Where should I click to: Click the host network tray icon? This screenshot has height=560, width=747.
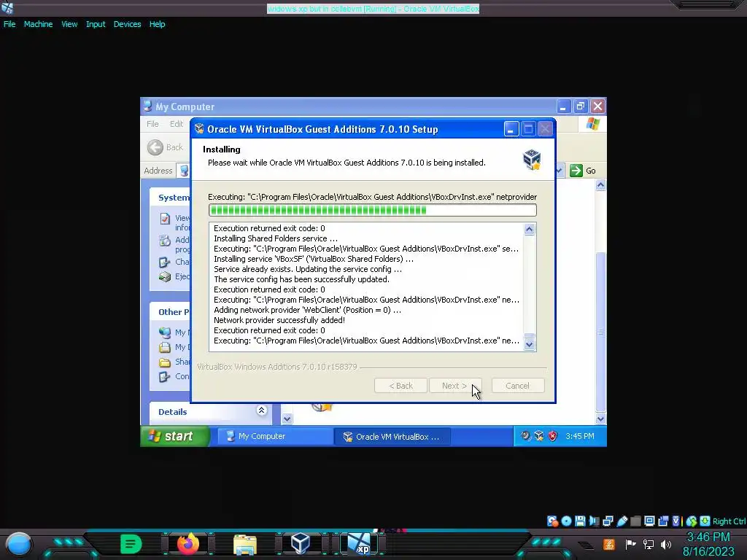click(x=649, y=544)
